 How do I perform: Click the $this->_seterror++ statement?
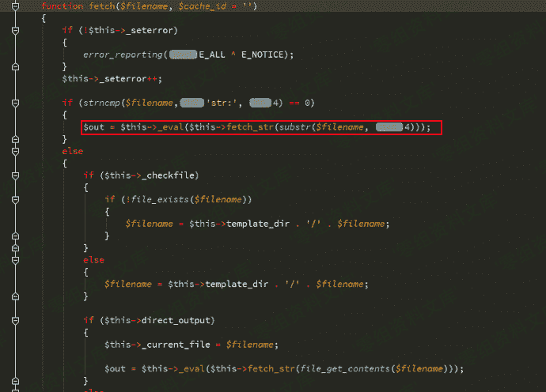pyautogui.click(x=112, y=79)
